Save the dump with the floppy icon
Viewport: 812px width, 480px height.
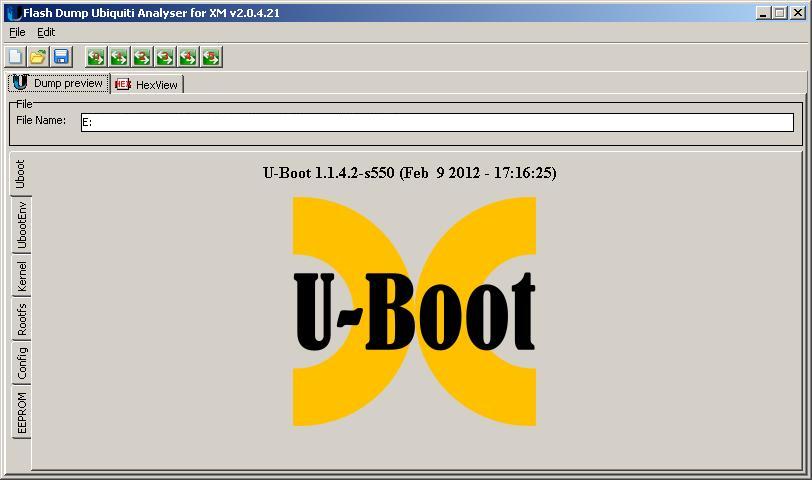click(62, 56)
